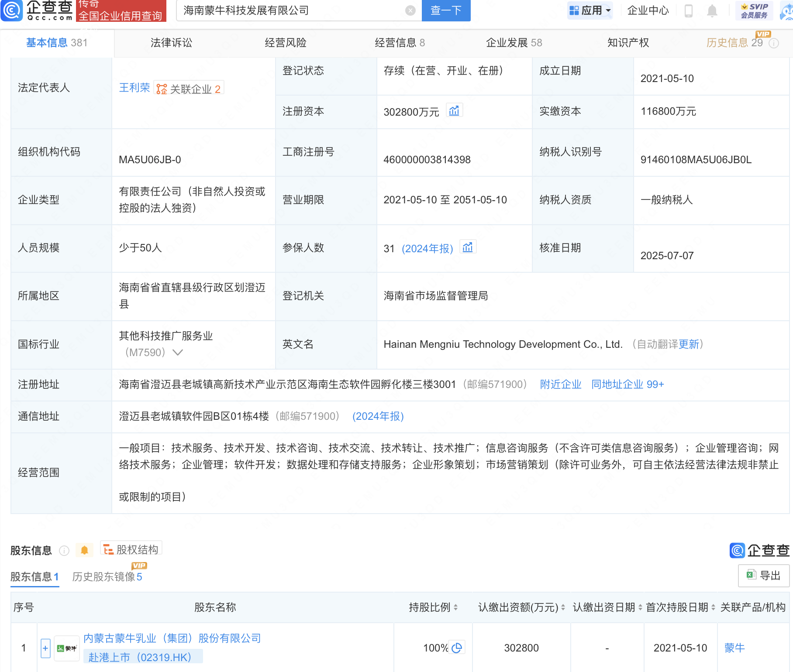Open legal representative 王利荣 link
Screen dimensions: 793x672
point(134,88)
